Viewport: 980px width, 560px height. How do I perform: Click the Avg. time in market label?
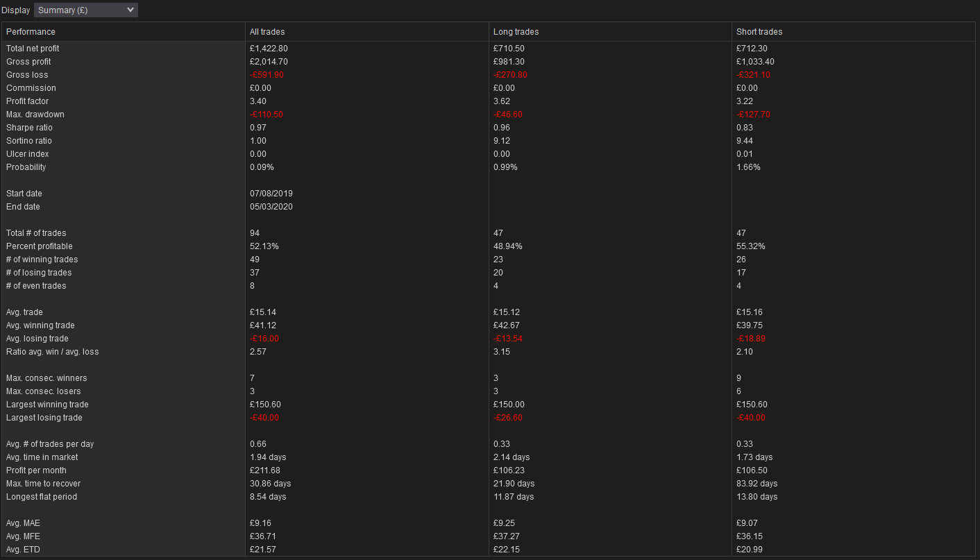(42, 457)
